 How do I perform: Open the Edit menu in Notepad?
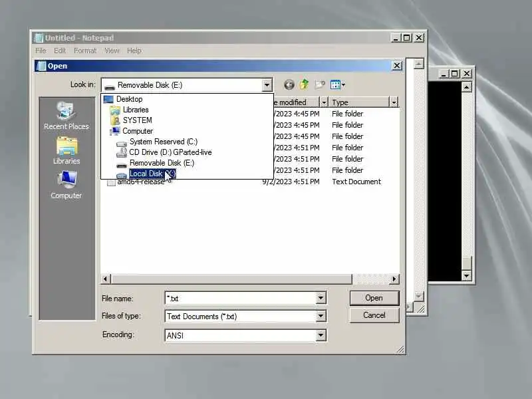(x=60, y=51)
